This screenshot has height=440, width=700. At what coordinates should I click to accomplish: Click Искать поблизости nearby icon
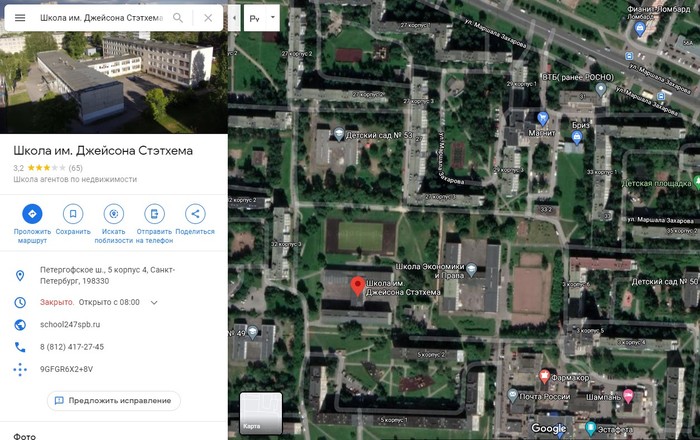click(113, 214)
